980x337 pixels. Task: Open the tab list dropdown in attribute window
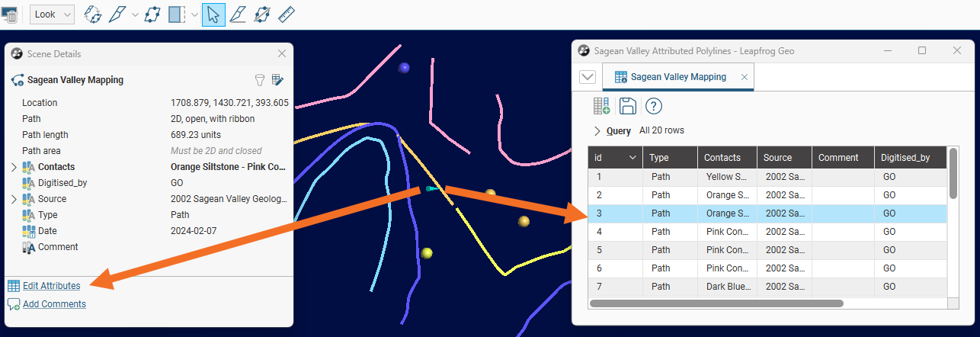pyautogui.click(x=588, y=77)
